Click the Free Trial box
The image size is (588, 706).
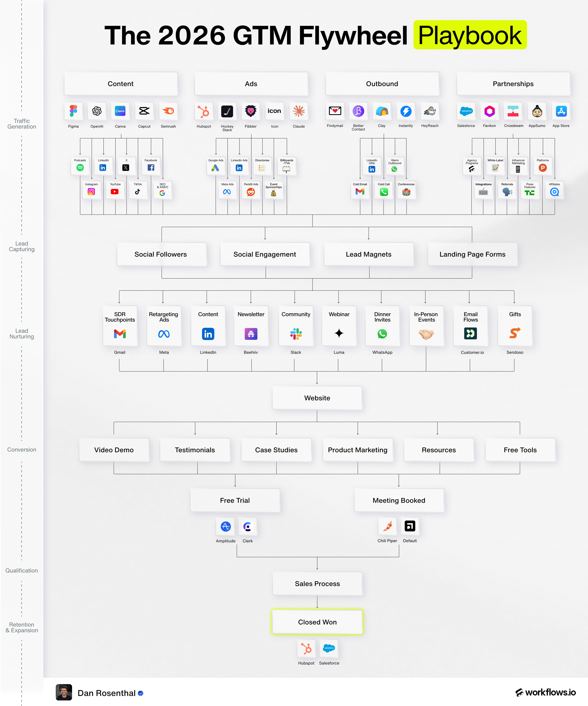point(235,500)
